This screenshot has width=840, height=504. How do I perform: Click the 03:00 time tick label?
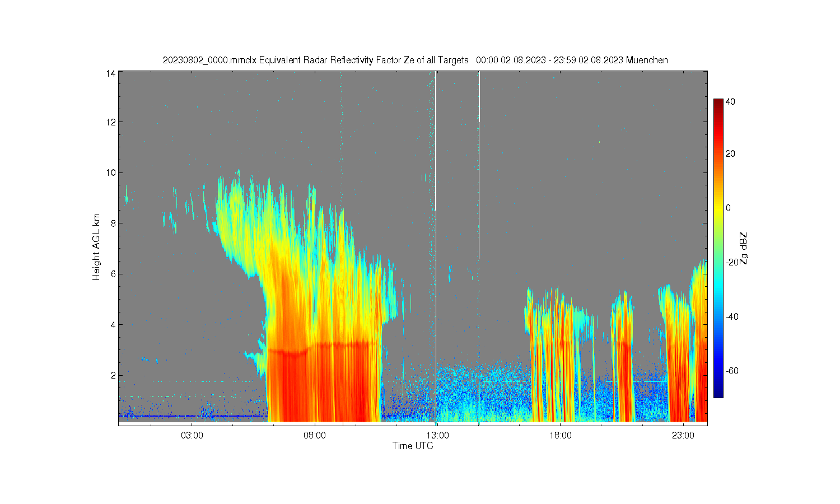[x=192, y=435]
